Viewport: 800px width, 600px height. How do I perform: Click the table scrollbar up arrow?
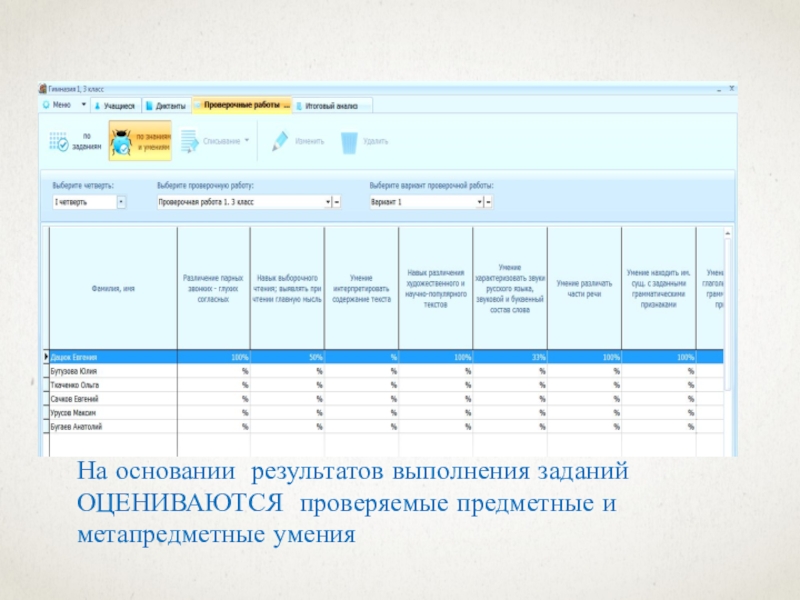point(728,233)
